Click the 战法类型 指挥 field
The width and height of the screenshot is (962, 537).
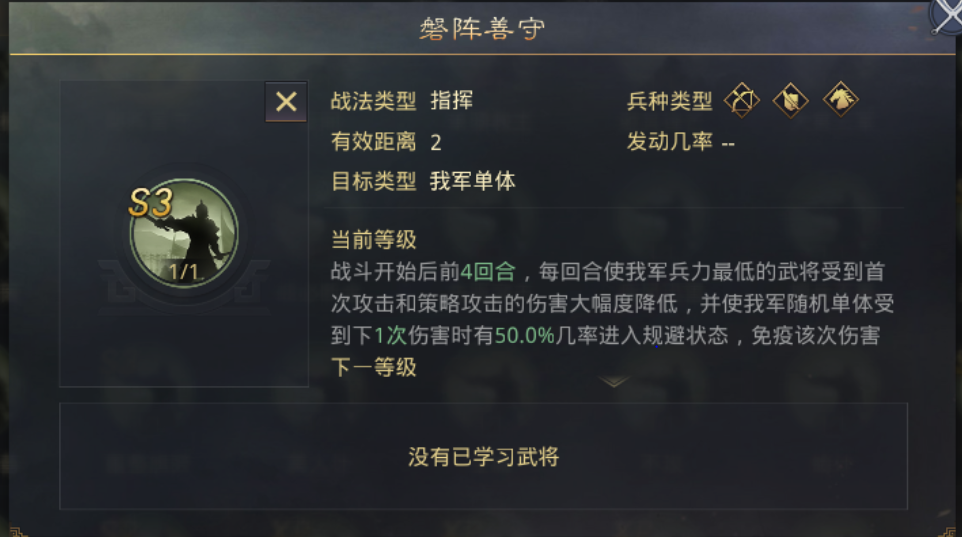pos(402,101)
